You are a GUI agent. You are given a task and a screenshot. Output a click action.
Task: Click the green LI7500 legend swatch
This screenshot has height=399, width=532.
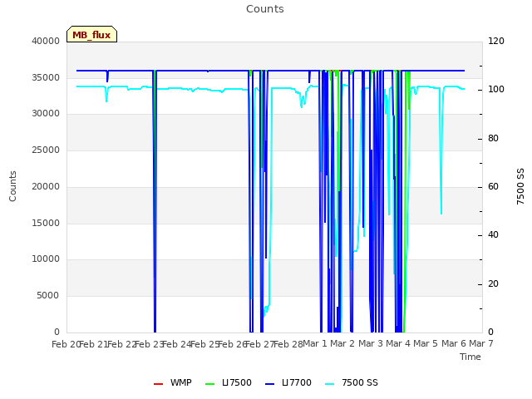[210, 383]
